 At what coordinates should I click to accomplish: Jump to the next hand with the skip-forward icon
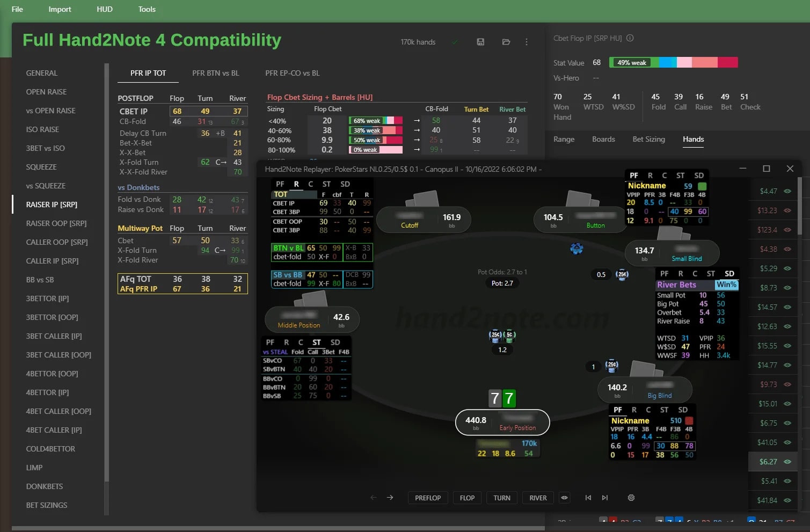pos(605,498)
